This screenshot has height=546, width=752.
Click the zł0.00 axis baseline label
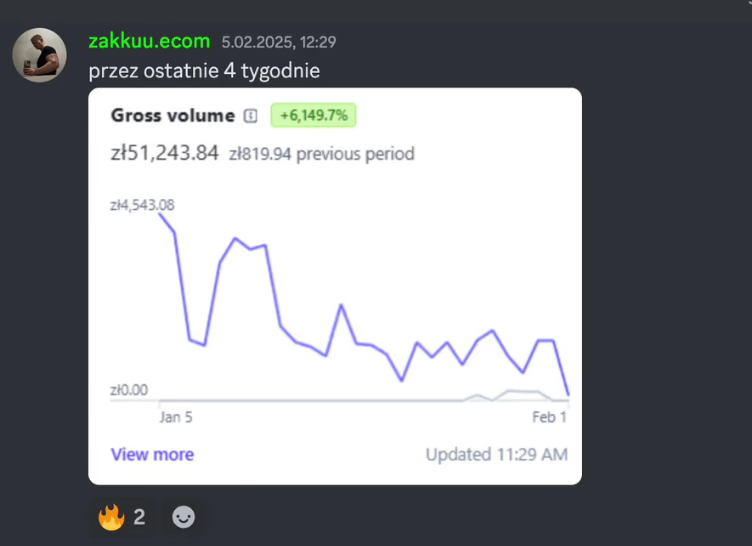pyautogui.click(x=129, y=390)
